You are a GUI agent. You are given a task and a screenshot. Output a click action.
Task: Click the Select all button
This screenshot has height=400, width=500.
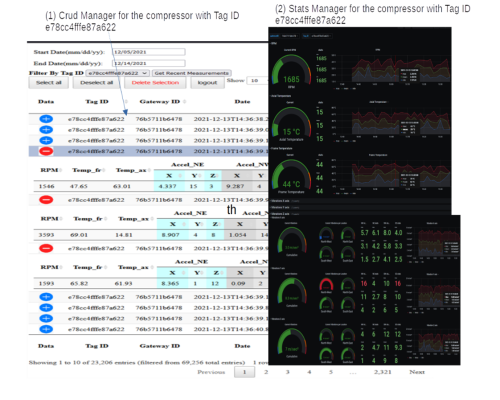pyautogui.click(x=49, y=83)
